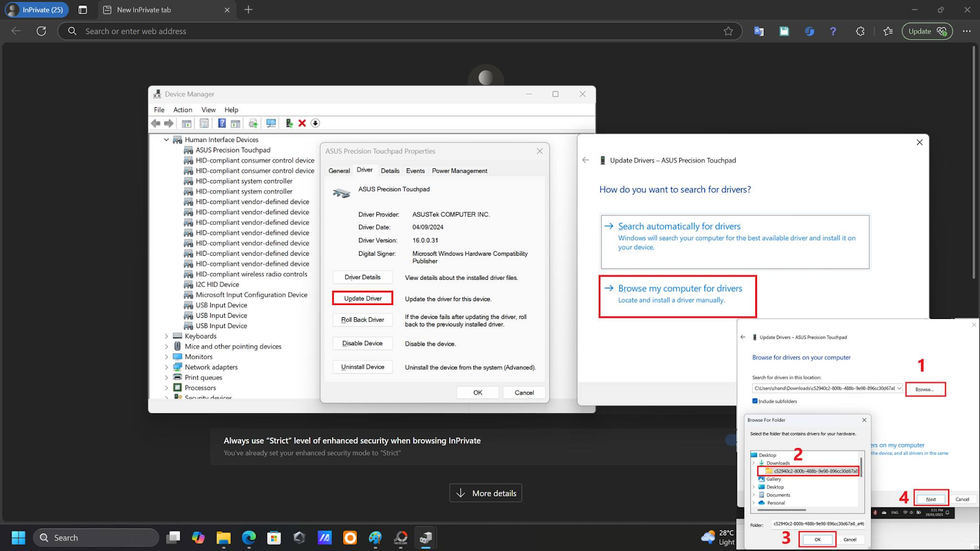The height and width of the screenshot is (551, 980).
Task: Open browser Settings and more menu
Action: coord(967,31)
